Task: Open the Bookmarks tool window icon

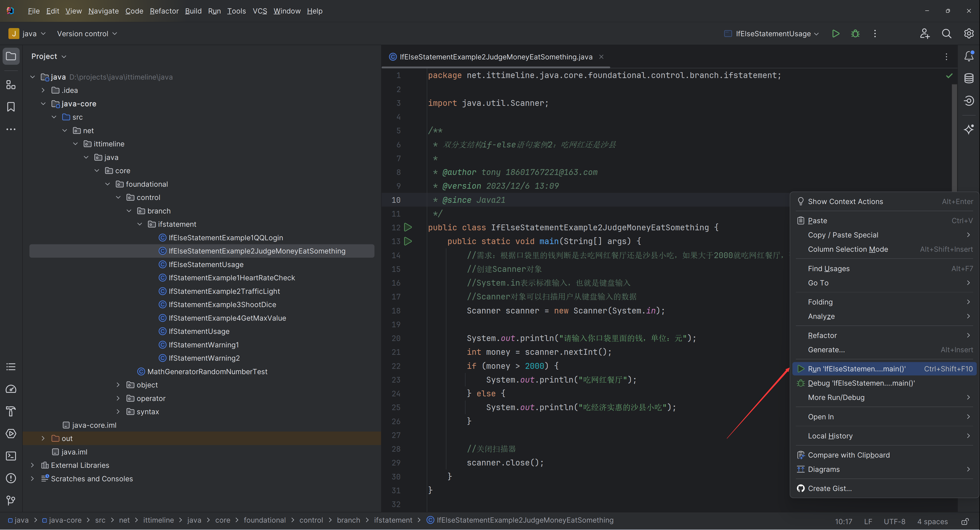Action: tap(11, 107)
